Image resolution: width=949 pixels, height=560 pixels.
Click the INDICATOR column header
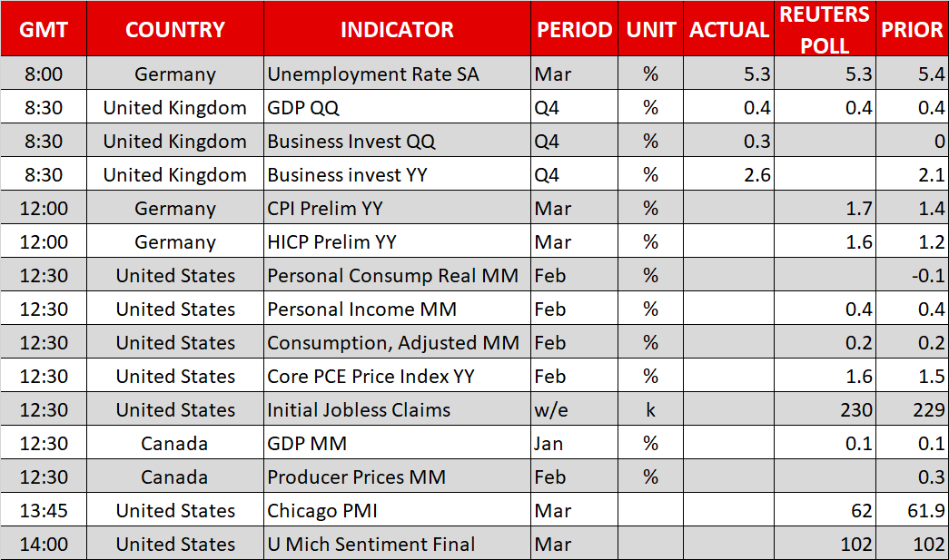pyautogui.click(x=397, y=29)
